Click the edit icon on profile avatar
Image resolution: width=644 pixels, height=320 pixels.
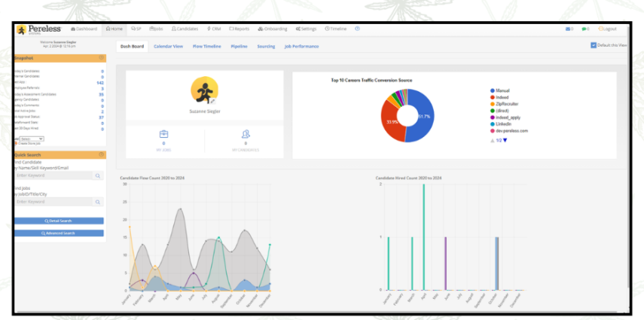[x=212, y=100]
